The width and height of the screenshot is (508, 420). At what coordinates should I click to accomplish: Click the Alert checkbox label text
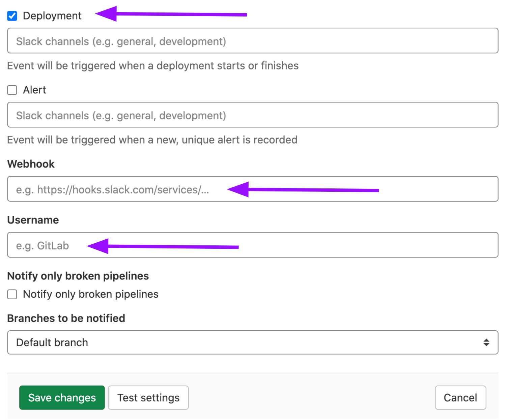point(34,90)
